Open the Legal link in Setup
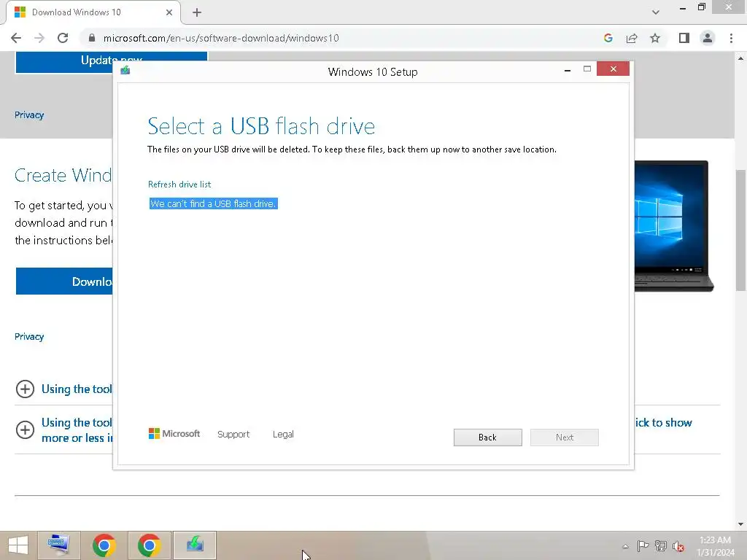 (x=283, y=435)
